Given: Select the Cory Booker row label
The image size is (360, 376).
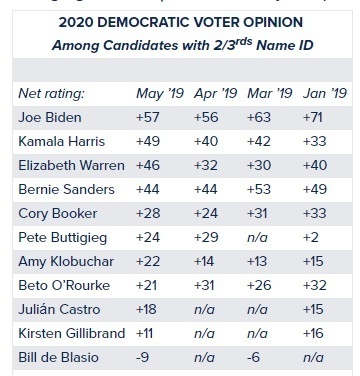Looking at the screenshot, I should (58, 214).
